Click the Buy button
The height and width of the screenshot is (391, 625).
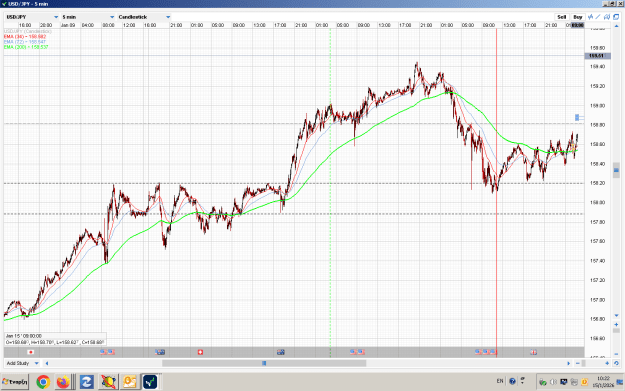click(578, 17)
